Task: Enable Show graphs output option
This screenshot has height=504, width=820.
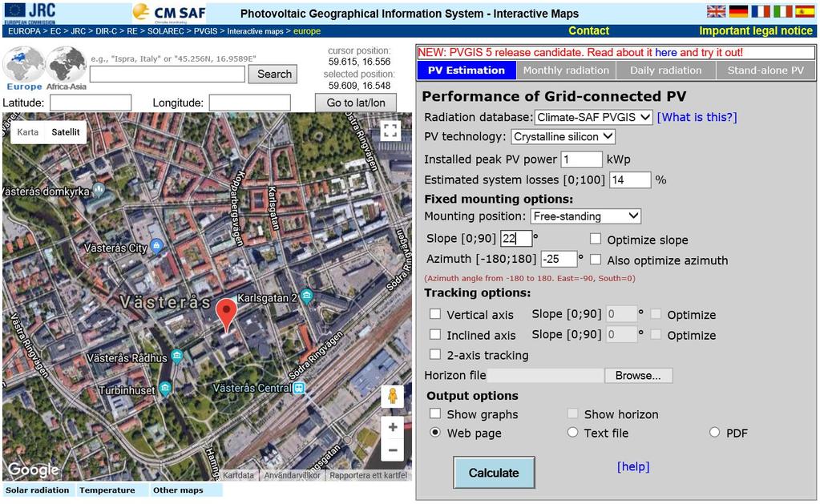Action: 434,413
